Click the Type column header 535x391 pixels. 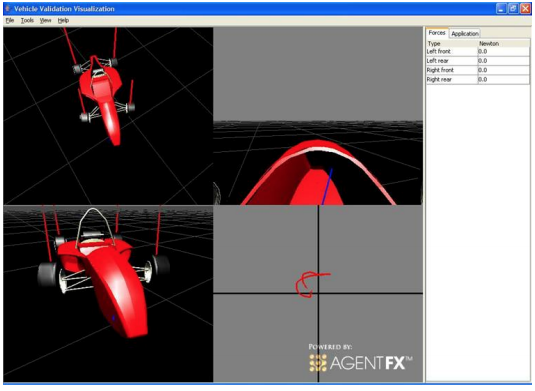[x=452, y=43]
